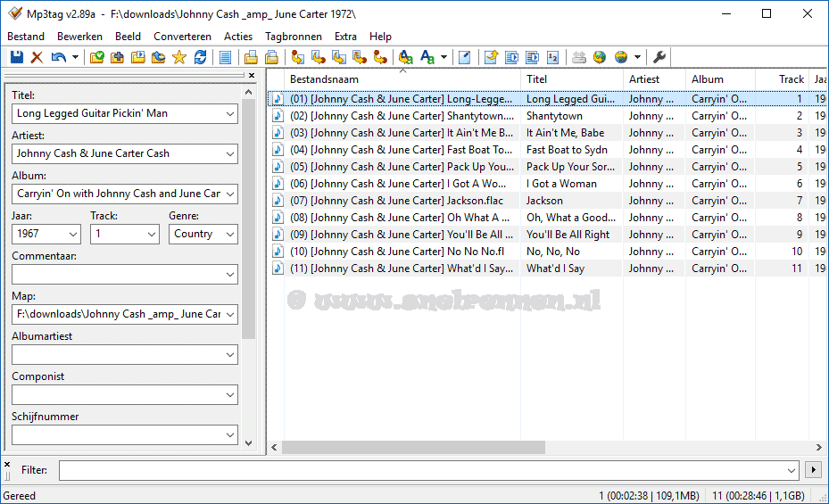
Task: Change directory with green-check folder icon
Action: tap(96, 57)
